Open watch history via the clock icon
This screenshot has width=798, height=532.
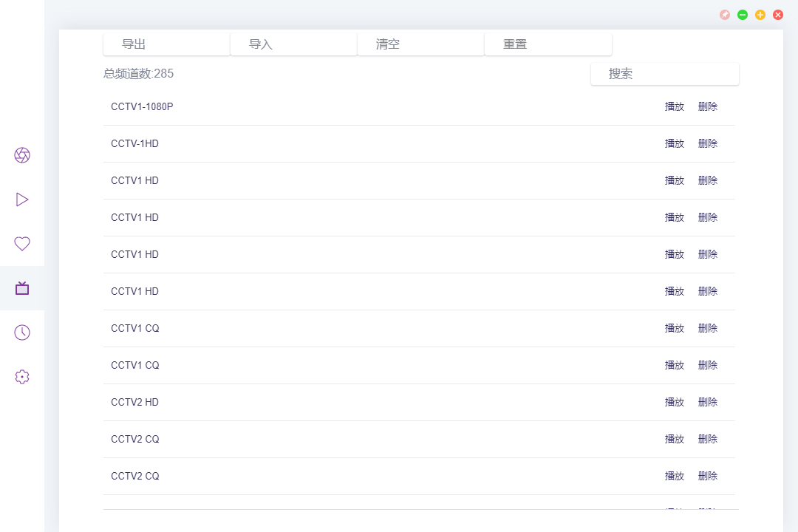tap(22, 332)
